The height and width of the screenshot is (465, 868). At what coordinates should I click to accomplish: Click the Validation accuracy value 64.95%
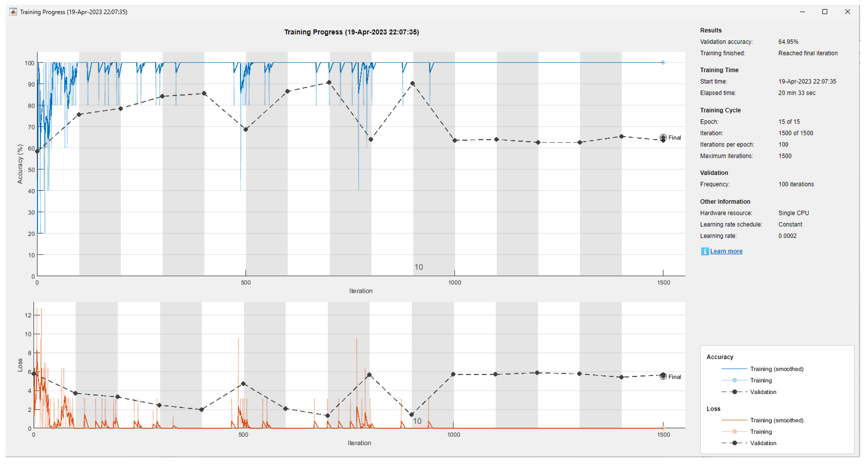coord(788,42)
